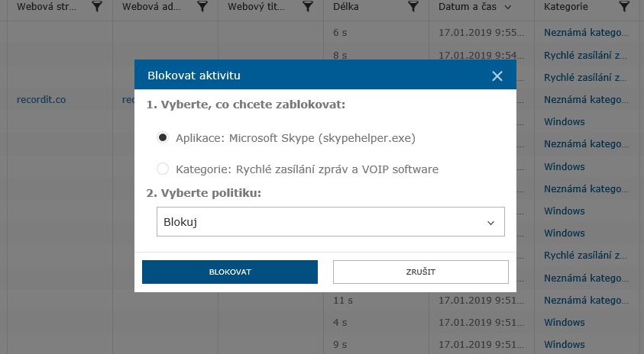Close the Blokovat aktivitu dialog
This screenshot has width=644, height=354.
(x=497, y=76)
